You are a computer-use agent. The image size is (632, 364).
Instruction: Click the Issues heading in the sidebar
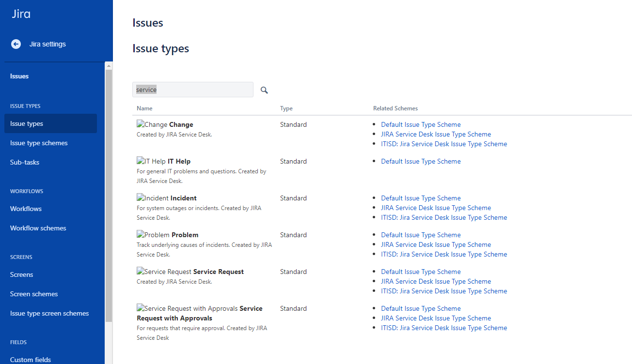tap(19, 76)
